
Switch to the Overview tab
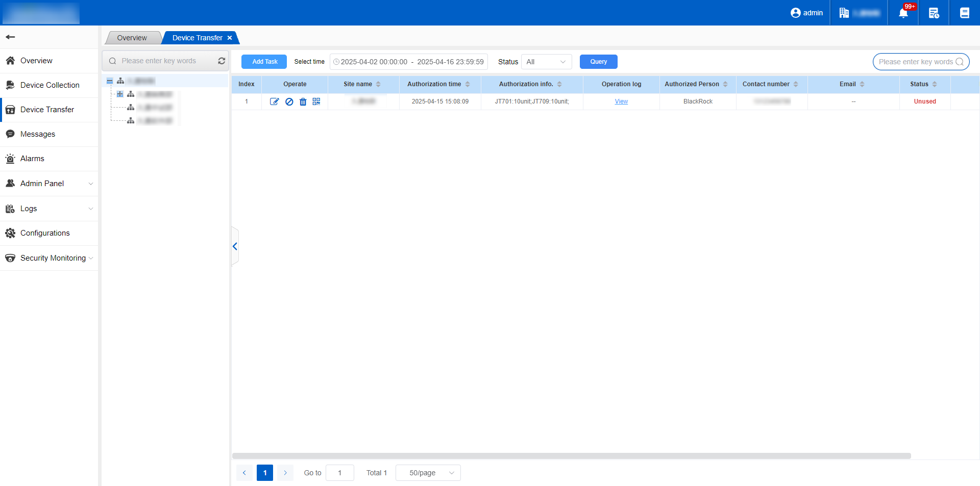click(132, 38)
